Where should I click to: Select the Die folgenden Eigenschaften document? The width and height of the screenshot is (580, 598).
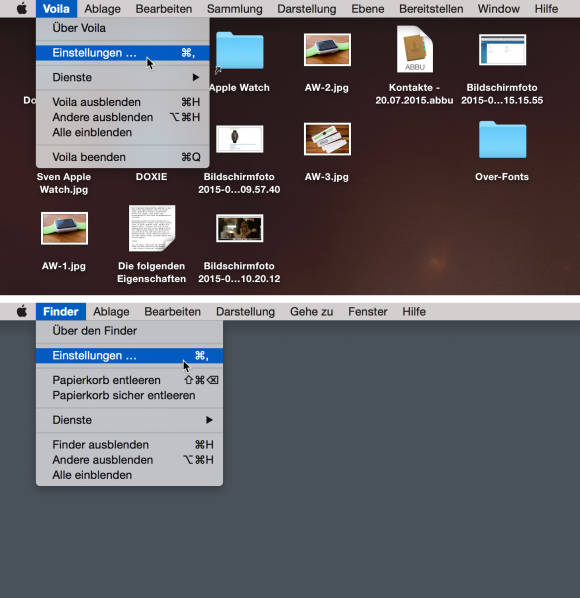pyautogui.click(x=152, y=228)
